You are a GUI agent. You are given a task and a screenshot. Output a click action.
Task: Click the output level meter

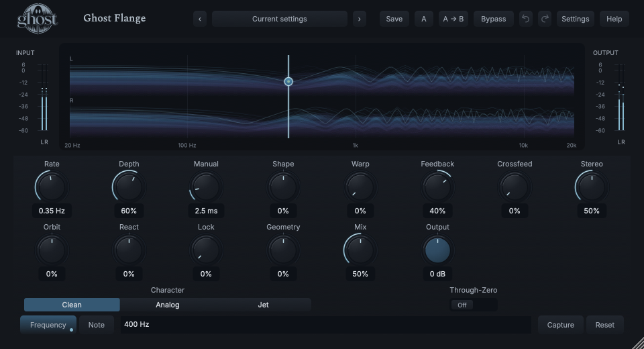(x=621, y=97)
